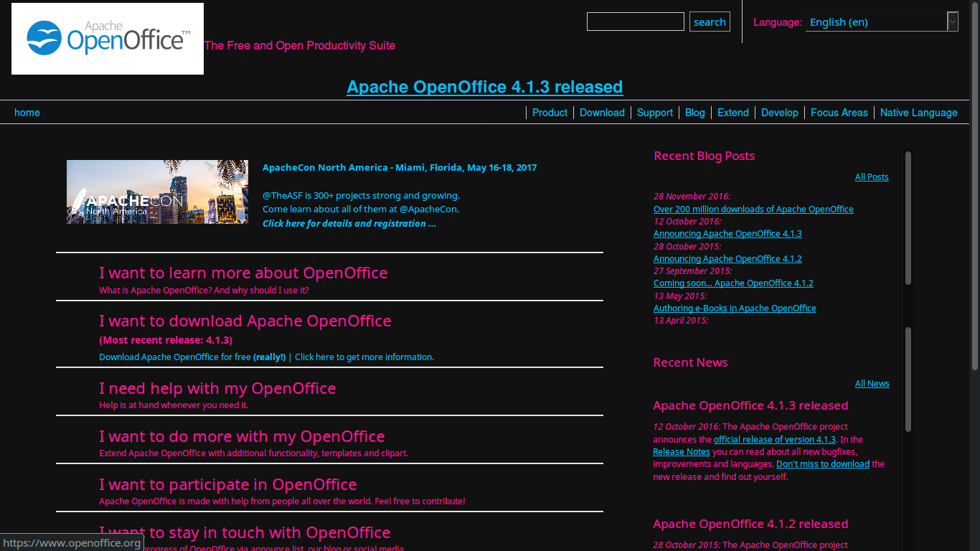Open the Product menu item
This screenshot has width=980, height=551.
[550, 113]
